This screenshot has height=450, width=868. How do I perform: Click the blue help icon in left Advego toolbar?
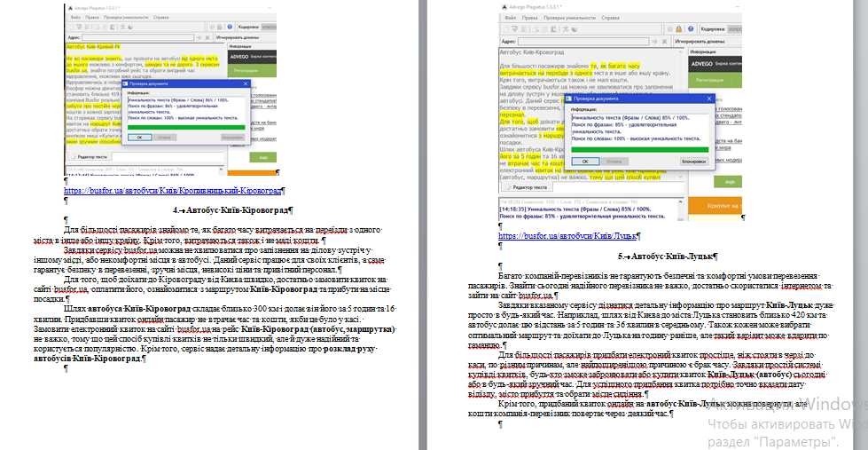tap(229, 26)
